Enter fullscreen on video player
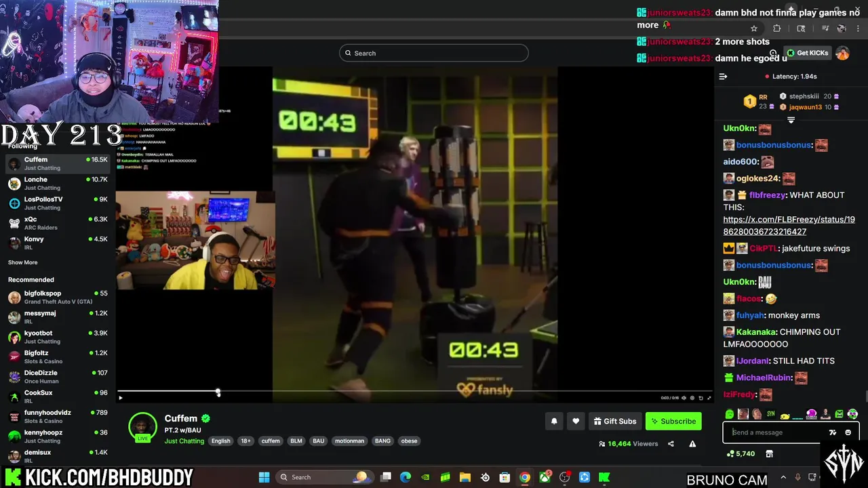 coord(709,398)
